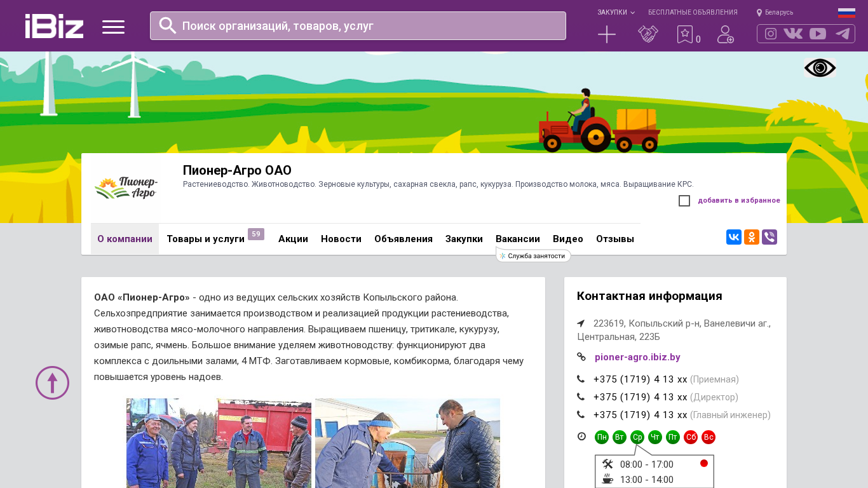Open the Объявления tab

[x=403, y=239]
